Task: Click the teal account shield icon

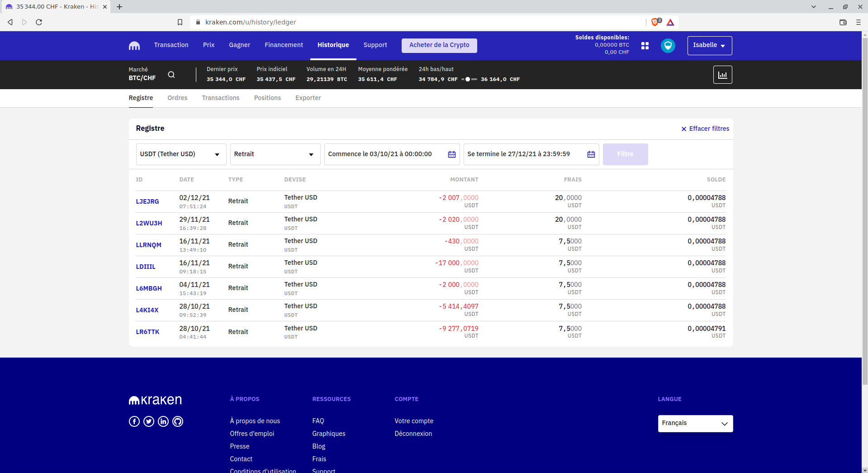Action: [x=668, y=46]
